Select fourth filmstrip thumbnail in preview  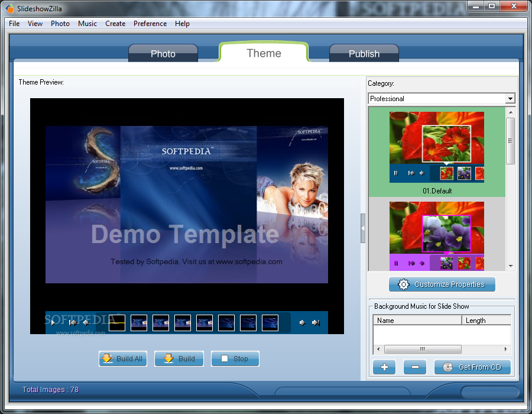(183, 323)
